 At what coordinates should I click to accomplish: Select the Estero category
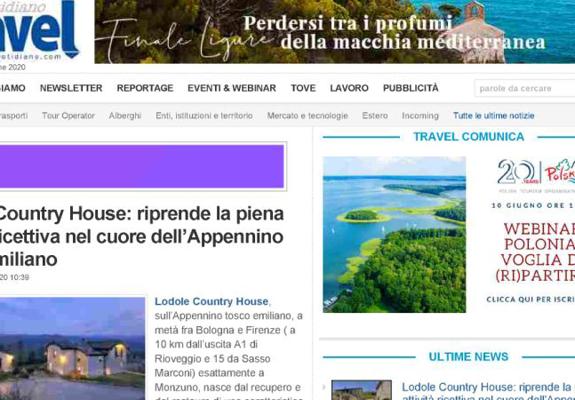(375, 116)
